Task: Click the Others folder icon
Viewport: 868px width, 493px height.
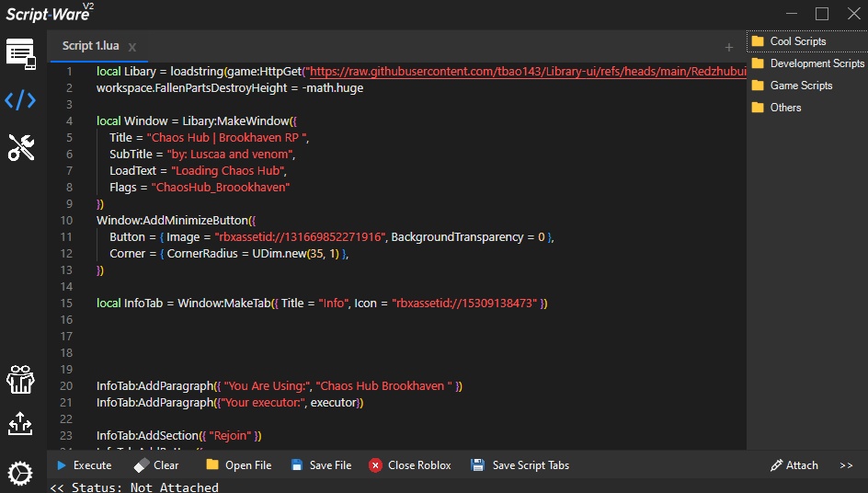Action: 758,108
